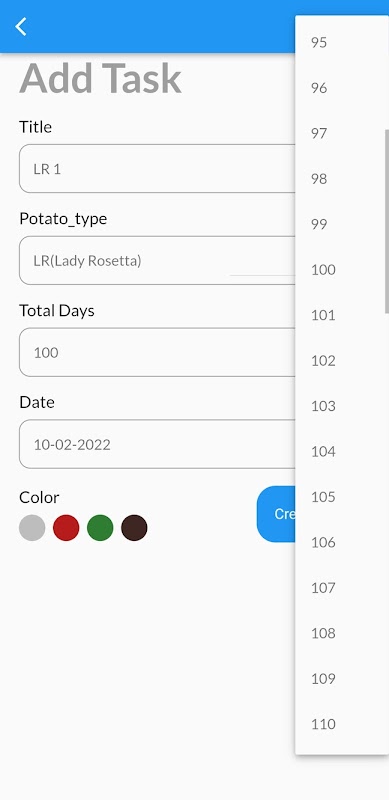The image size is (389, 800).
Task: Choose 100 in the dropdown list
Action: pos(341,269)
